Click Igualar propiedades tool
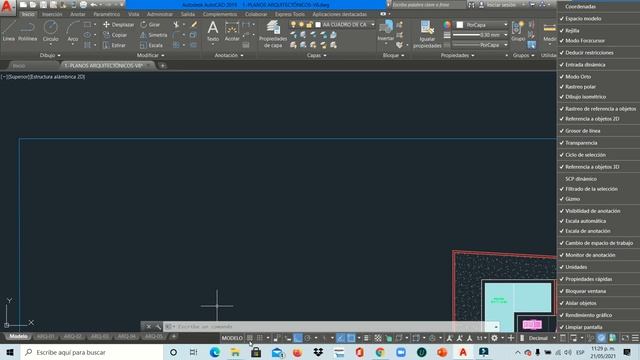640x360 pixels. coord(427,34)
